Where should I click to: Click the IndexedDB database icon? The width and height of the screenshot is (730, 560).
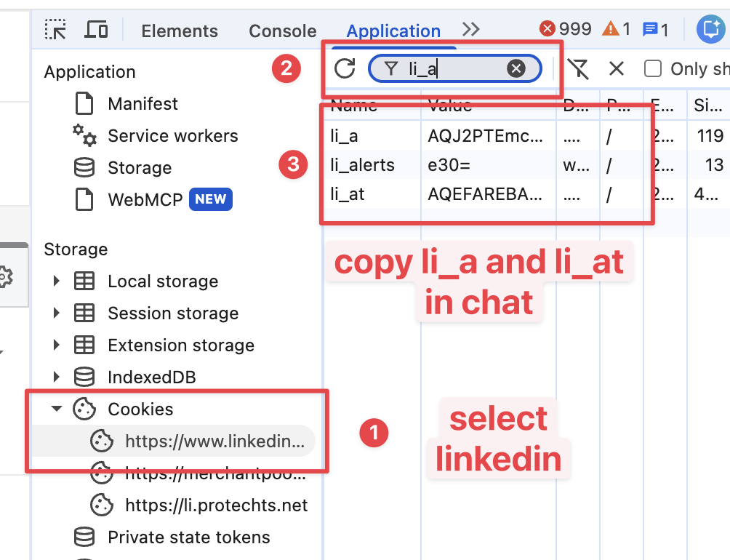coord(84,377)
